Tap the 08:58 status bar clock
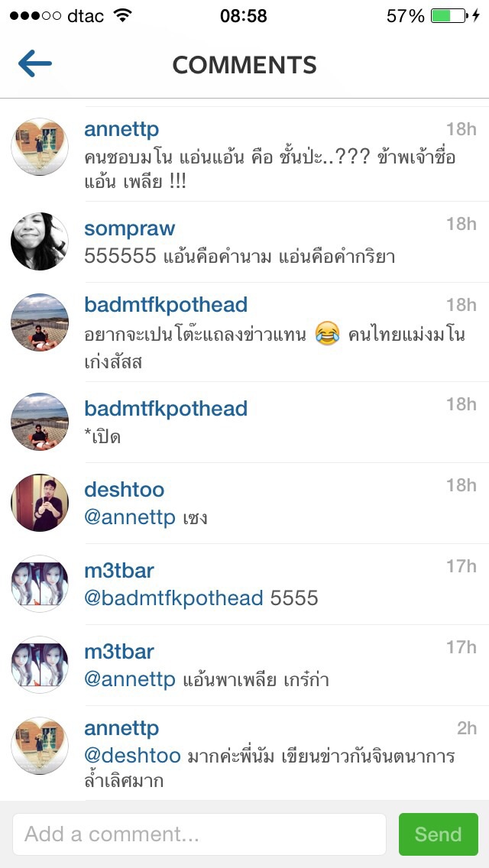The width and height of the screenshot is (489, 868). [x=244, y=16]
